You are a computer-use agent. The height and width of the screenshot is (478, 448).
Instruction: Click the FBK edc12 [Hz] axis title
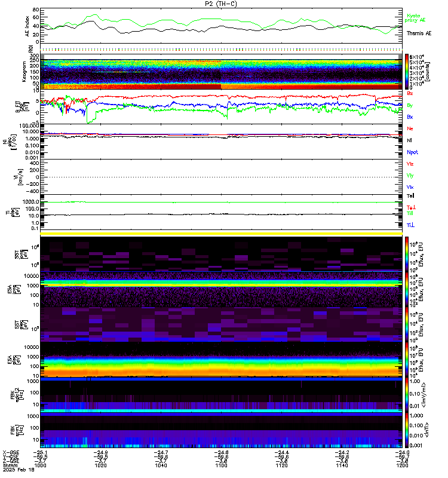(x=17, y=395)
